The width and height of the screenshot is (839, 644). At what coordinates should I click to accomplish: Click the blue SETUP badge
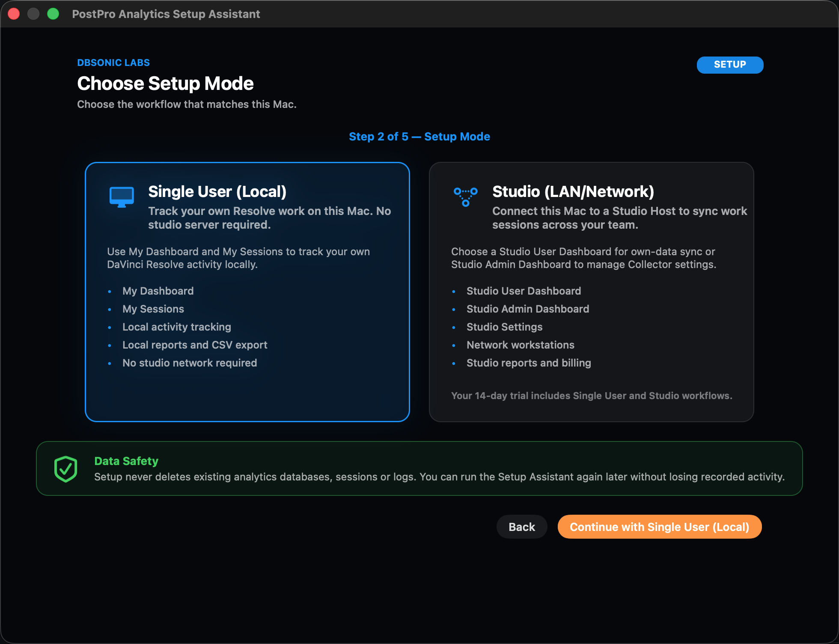coord(730,65)
